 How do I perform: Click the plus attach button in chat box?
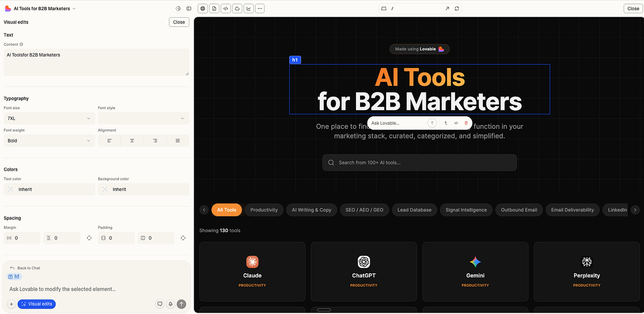click(11, 304)
